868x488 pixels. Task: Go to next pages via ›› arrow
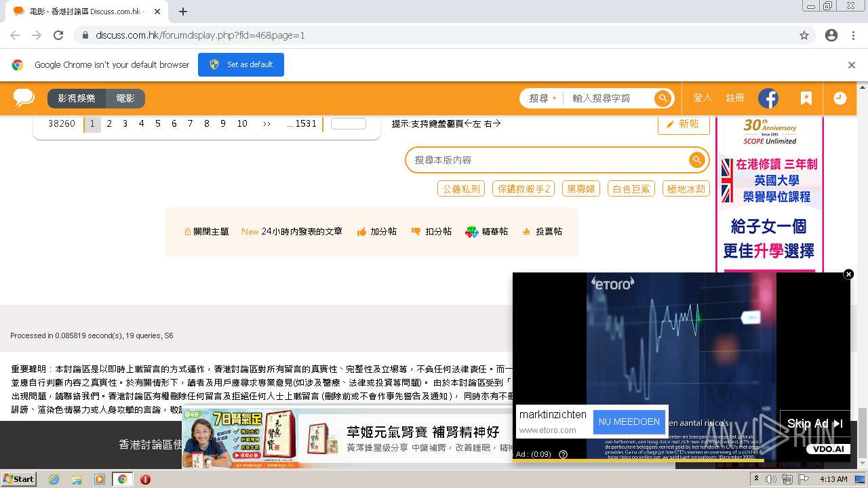(x=267, y=124)
